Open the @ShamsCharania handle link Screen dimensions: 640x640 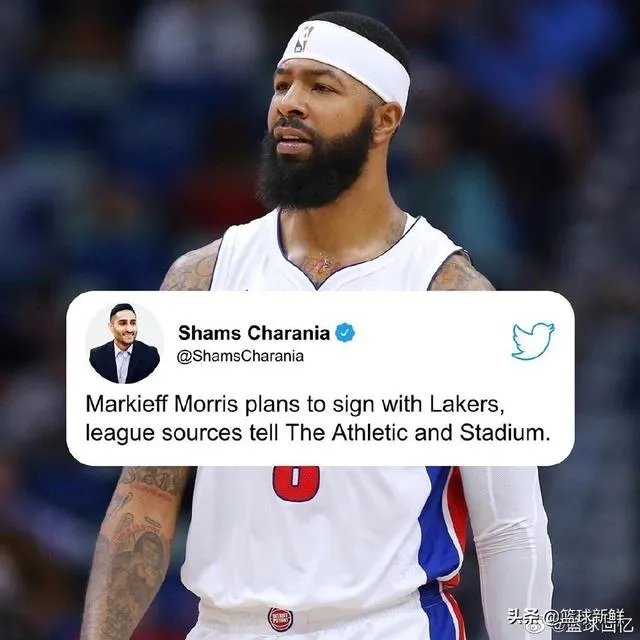coord(240,356)
